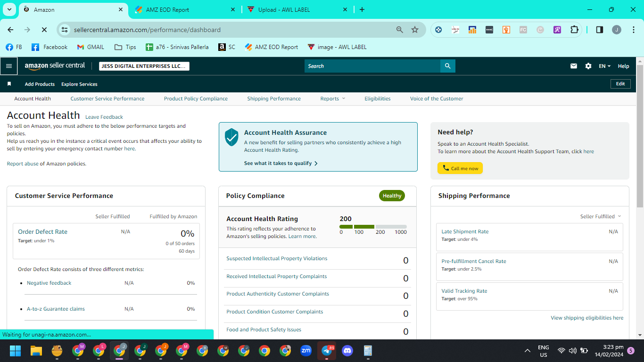Click the Call me now button
644x362 pixels.
[460, 168]
